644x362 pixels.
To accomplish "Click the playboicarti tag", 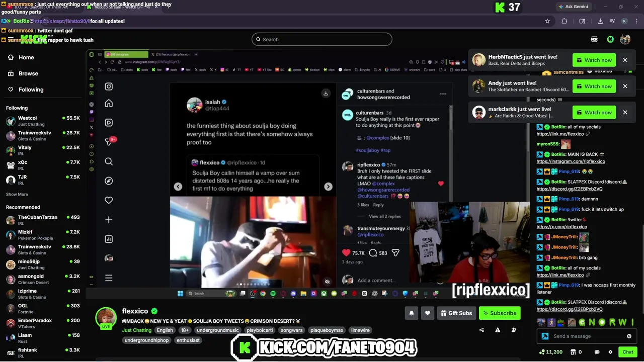I will coord(260,330).
